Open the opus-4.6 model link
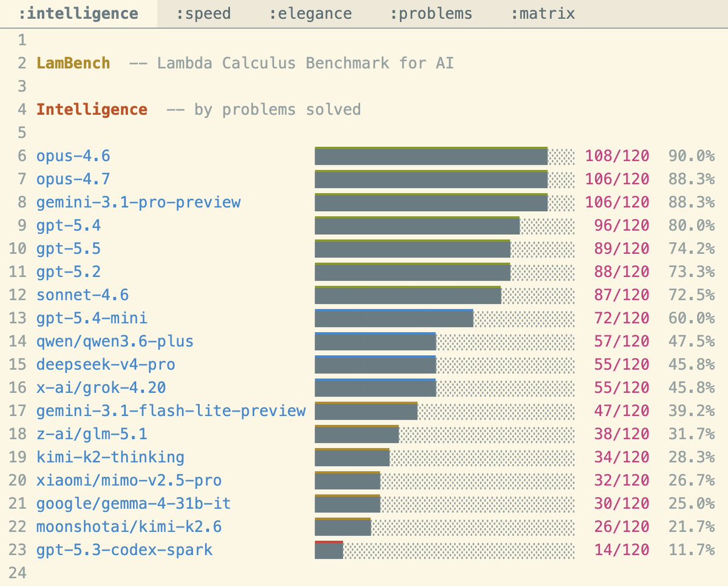728x586 pixels. [x=73, y=155]
